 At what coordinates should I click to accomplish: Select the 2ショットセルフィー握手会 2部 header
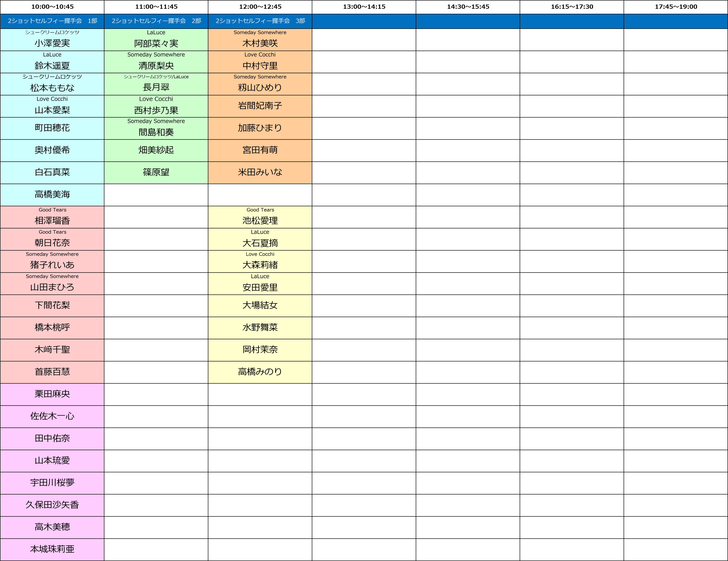coord(156,21)
